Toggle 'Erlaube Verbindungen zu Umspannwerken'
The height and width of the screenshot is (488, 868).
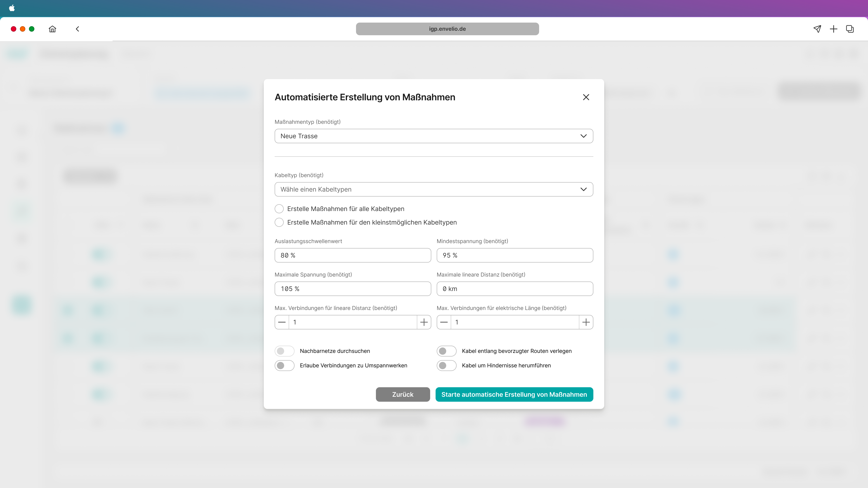(x=284, y=365)
